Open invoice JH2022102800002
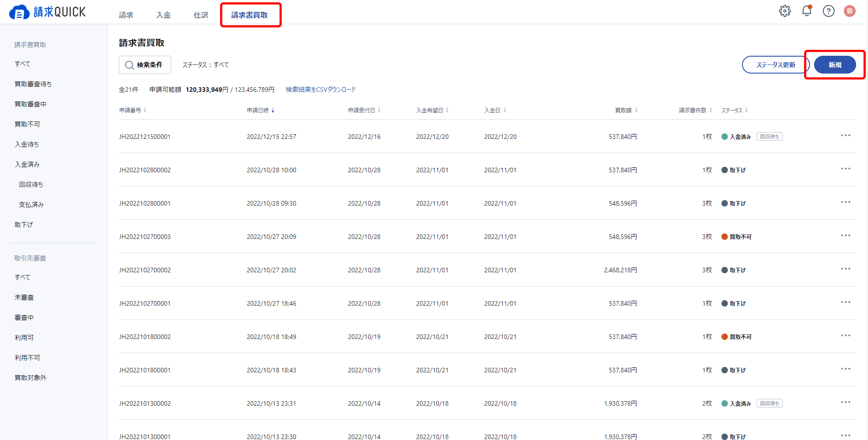 click(x=145, y=170)
